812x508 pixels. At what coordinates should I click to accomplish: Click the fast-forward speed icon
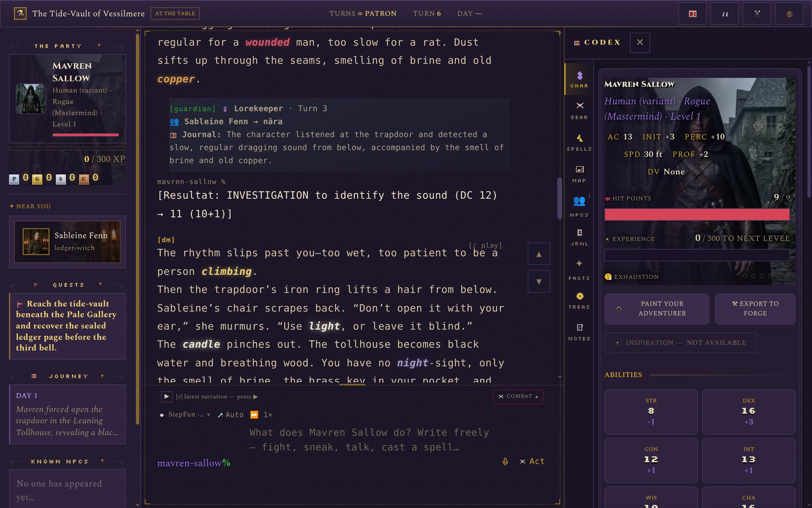click(x=254, y=415)
